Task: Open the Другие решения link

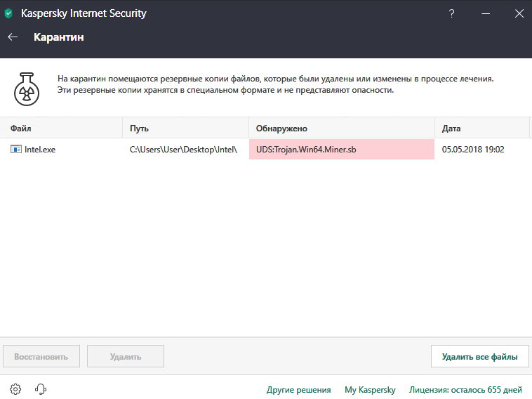Action: pos(298,390)
